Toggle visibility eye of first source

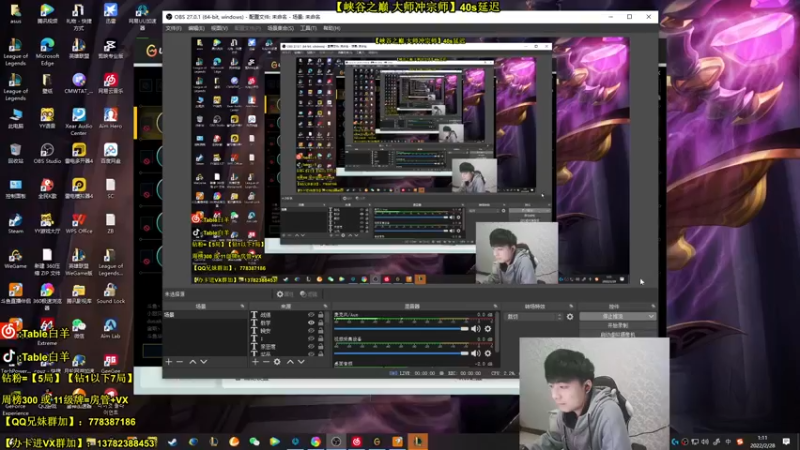311,315
